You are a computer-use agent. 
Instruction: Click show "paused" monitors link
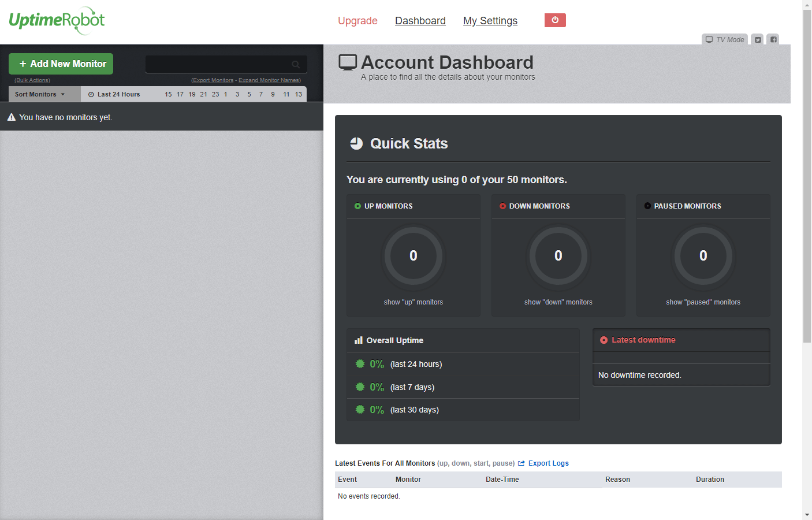coord(703,302)
